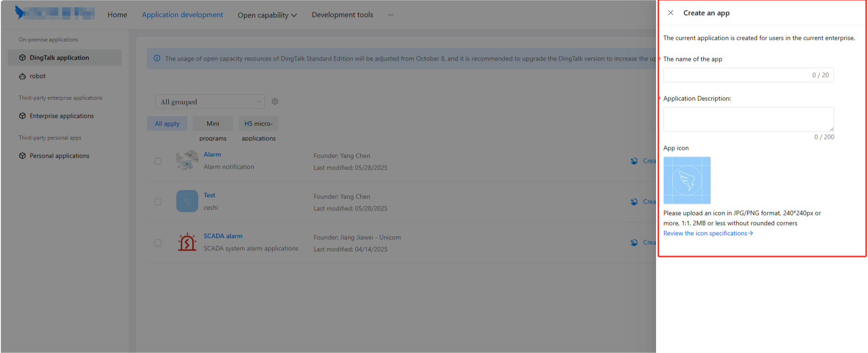
Task: Select the SCADA alarm row checkbox
Action: (158, 243)
